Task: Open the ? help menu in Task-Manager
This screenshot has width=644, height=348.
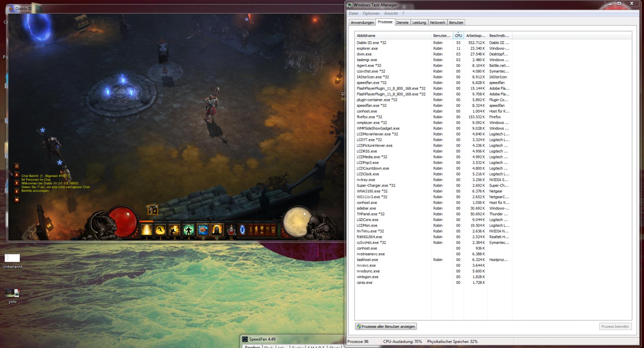Action: pyautogui.click(x=403, y=13)
